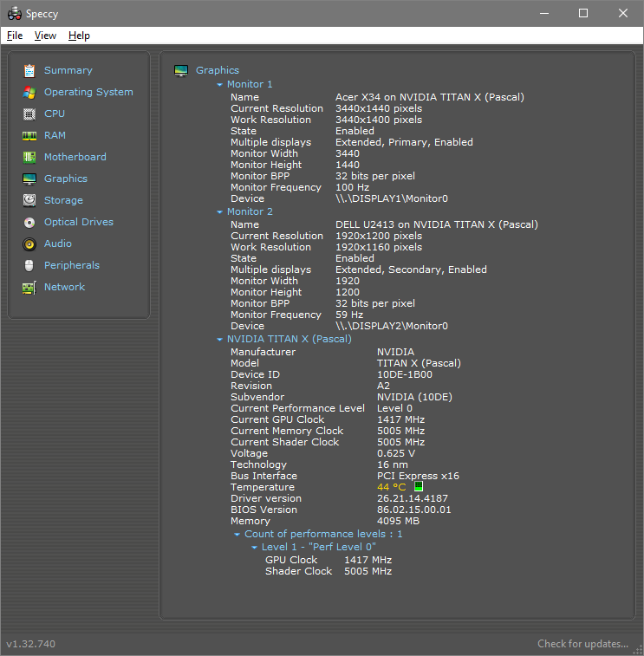Click the RAM module icon
This screenshot has width=644, height=656.
pos(29,136)
